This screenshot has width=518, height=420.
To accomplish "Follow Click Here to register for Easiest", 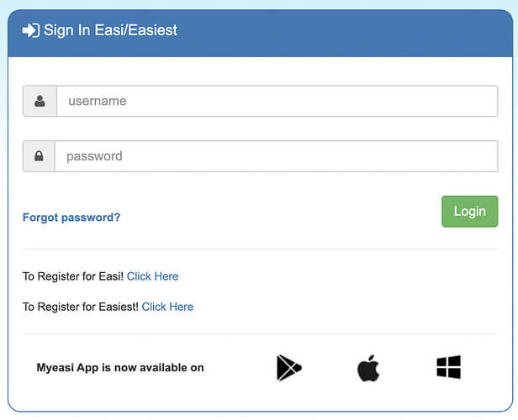I will [x=167, y=307].
